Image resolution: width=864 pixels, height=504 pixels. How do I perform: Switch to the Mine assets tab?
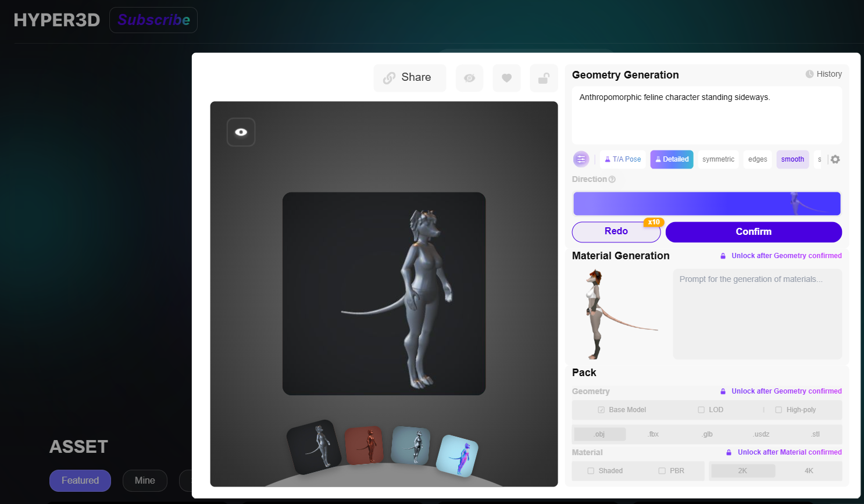tap(145, 480)
